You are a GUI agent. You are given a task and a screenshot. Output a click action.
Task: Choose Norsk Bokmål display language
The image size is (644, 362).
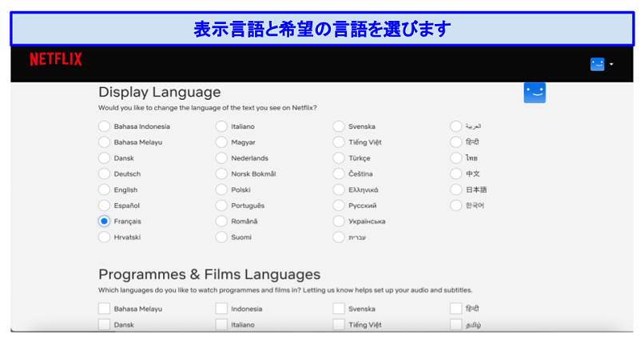click(221, 174)
